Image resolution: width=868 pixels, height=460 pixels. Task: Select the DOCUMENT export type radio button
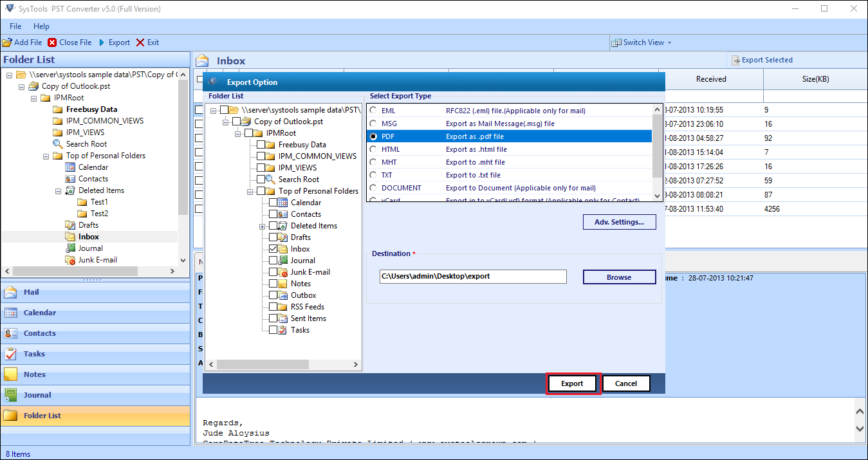(373, 188)
